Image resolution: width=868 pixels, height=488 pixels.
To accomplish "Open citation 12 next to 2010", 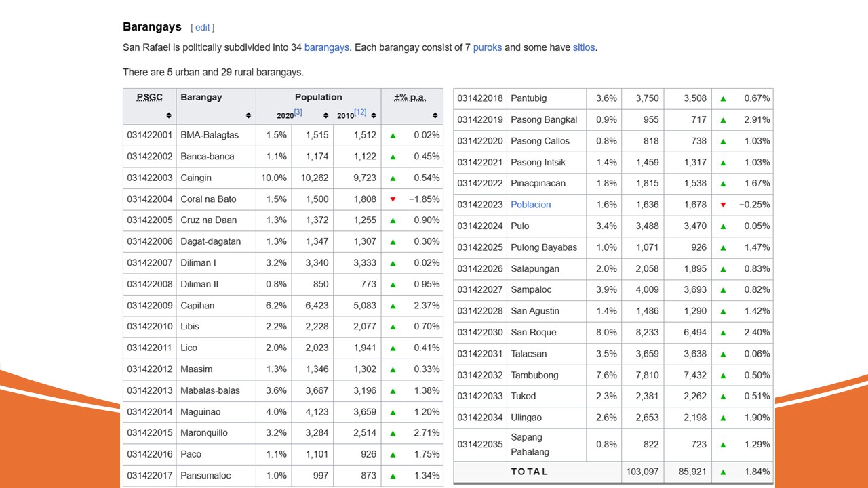I will tap(360, 113).
